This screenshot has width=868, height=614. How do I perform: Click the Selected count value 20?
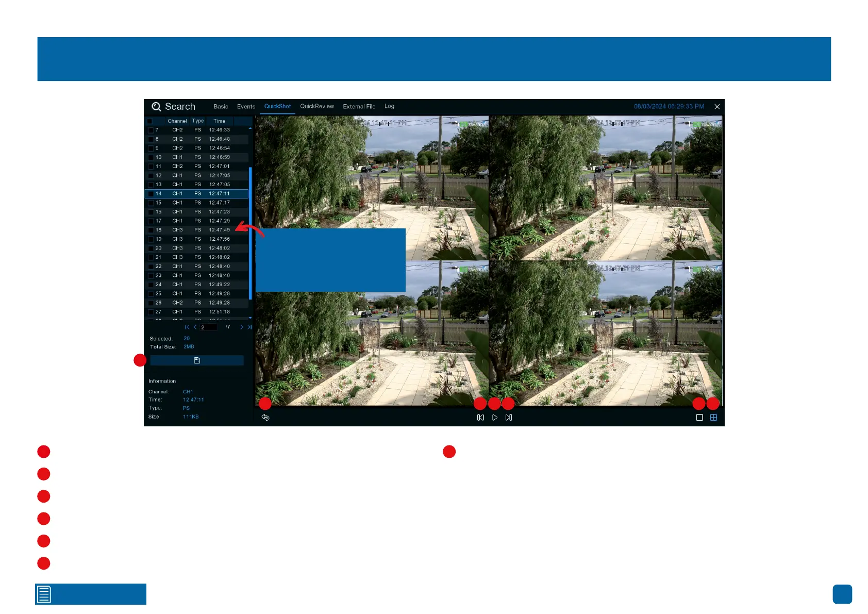187,339
